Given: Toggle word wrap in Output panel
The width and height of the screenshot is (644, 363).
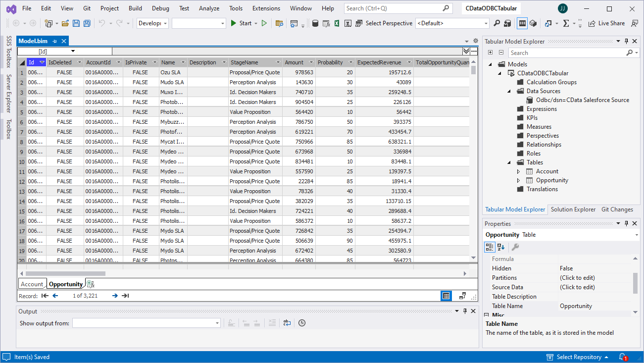Looking at the screenshot, I should (287, 323).
